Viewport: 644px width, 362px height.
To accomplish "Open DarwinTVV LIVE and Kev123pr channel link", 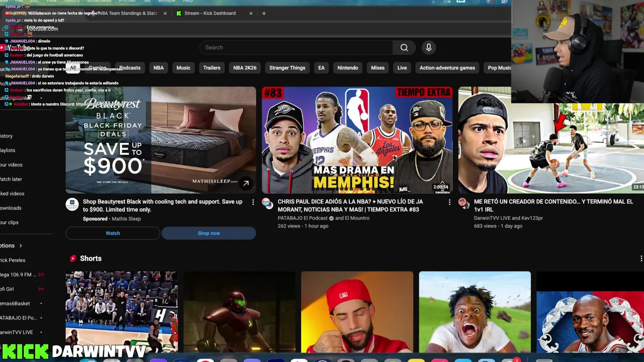I will (x=508, y=218).
